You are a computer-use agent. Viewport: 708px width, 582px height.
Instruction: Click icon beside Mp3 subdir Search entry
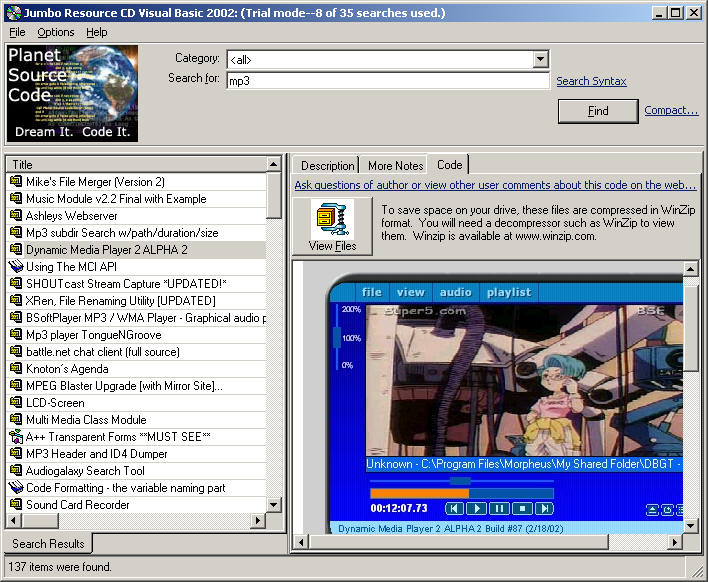pyautogui.click(x=16, y=233)
